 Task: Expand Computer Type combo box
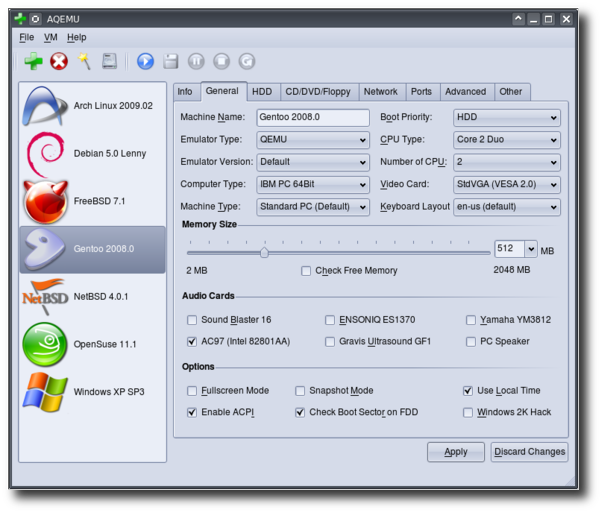coord(313,184)
